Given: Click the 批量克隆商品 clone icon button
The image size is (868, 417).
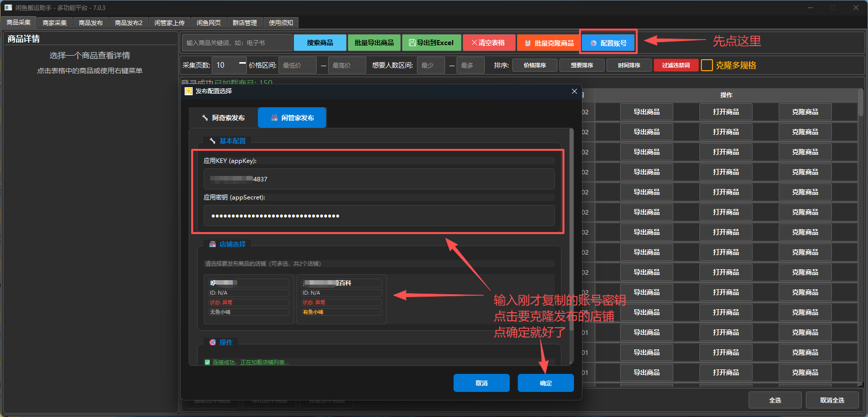Looking at the screenshot, I should pyautogui.click(x=549, y=43).
